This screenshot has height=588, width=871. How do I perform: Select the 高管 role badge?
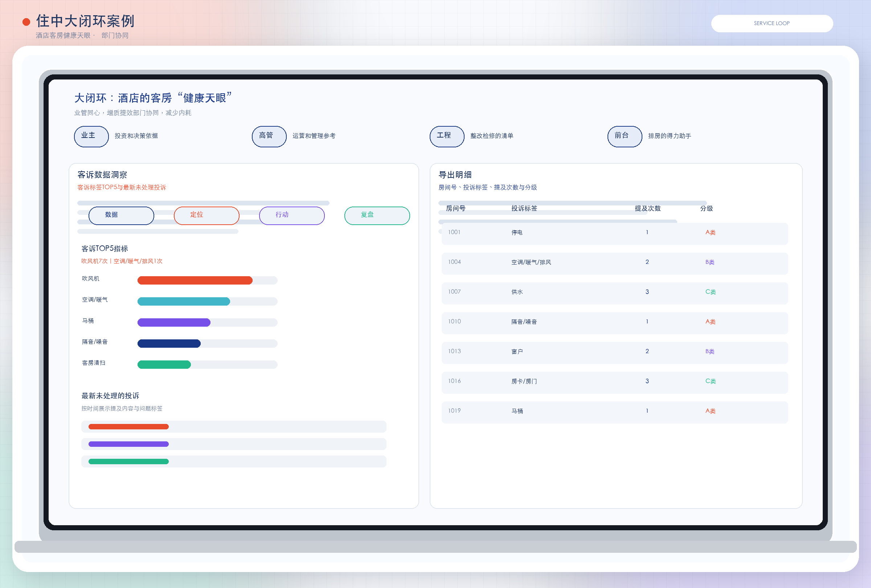[x=269, y=136]
